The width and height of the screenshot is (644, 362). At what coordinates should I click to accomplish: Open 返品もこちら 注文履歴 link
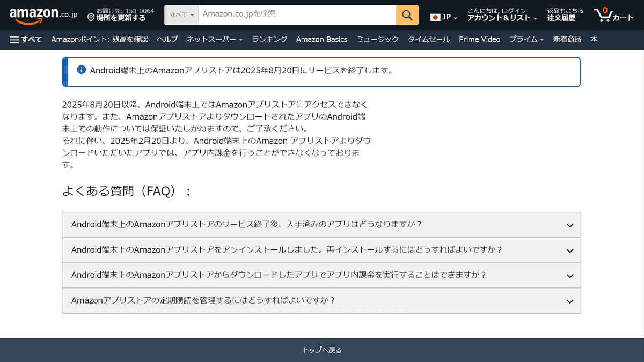click(x=565, y=14)
